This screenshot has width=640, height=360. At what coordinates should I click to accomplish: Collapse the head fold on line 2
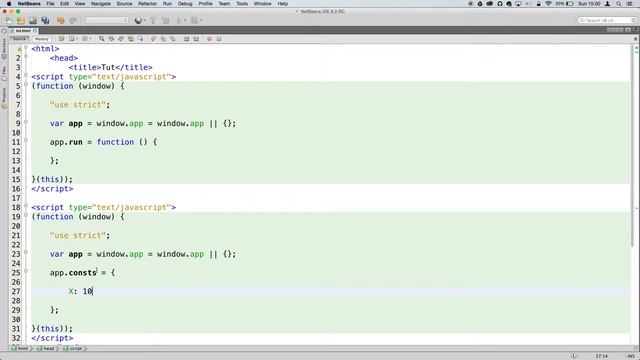coord(26,57)
